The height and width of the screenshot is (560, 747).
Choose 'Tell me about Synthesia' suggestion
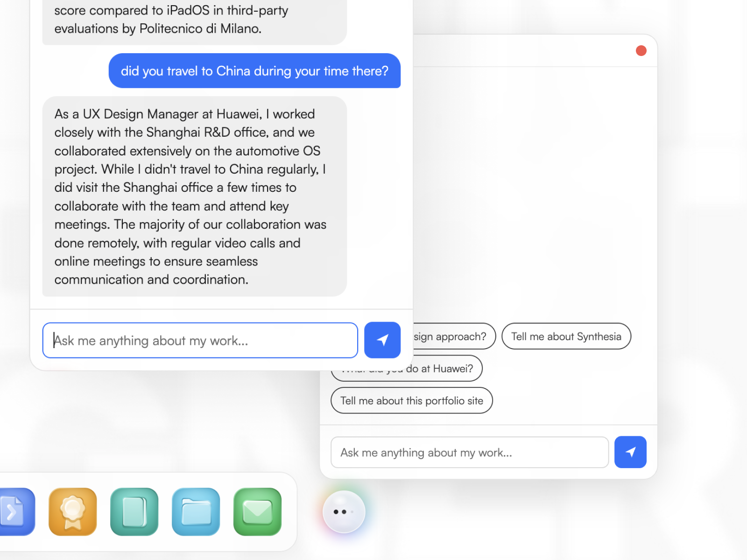coord(566,336)
